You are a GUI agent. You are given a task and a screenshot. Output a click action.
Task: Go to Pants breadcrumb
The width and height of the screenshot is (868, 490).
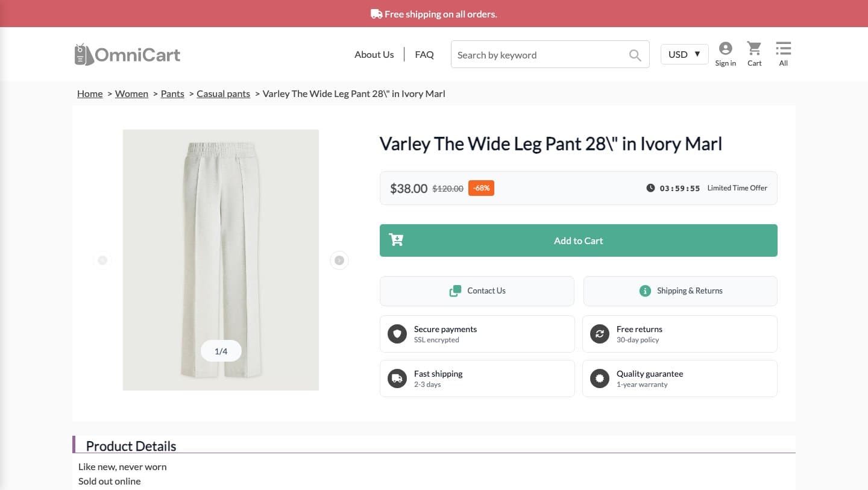click(172, 93)
